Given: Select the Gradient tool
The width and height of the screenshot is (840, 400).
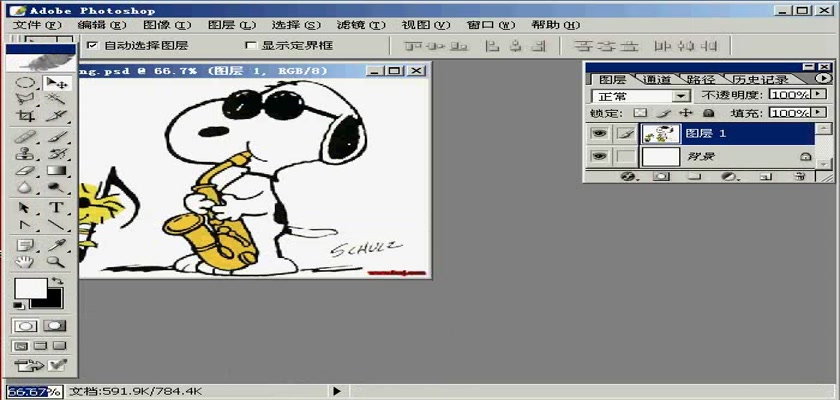Looking at the screenshot, I should point(57,171).
